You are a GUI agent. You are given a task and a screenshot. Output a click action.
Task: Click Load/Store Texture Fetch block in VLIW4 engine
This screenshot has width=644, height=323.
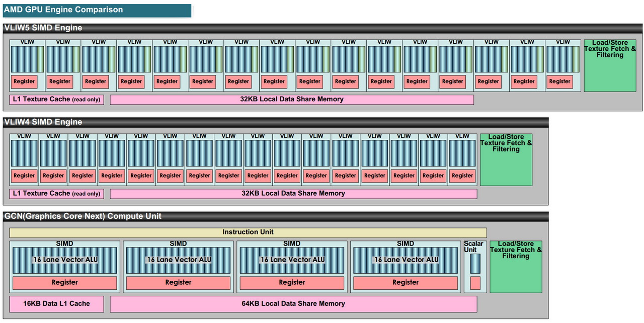[506, 160]
